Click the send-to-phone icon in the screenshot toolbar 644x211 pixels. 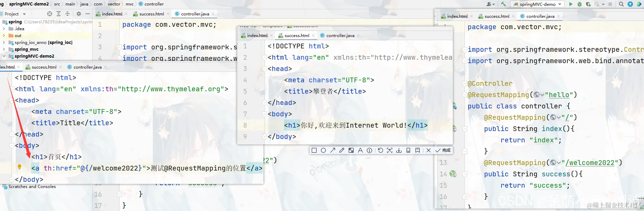pos(408,150)
